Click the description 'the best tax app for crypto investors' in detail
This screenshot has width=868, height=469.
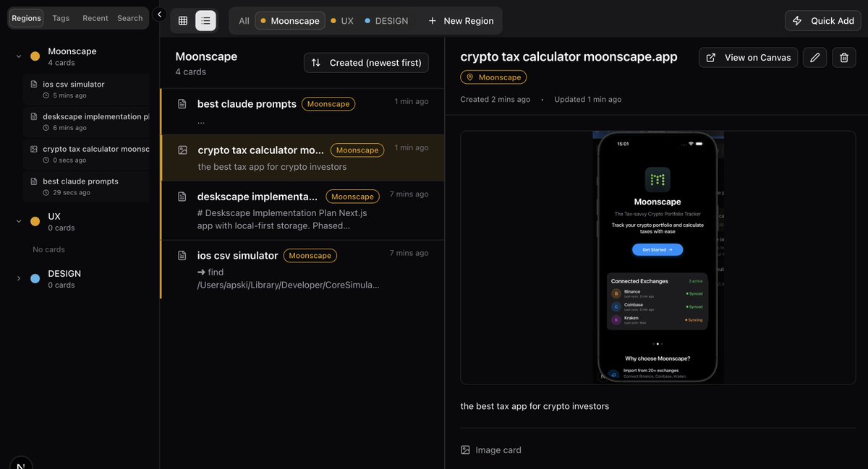(535, 406)
